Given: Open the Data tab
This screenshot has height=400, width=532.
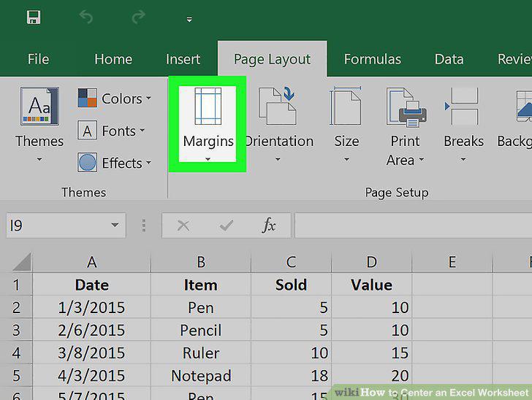Looking at the screenshot, I should pyautogui.click(x=449, y=59).
